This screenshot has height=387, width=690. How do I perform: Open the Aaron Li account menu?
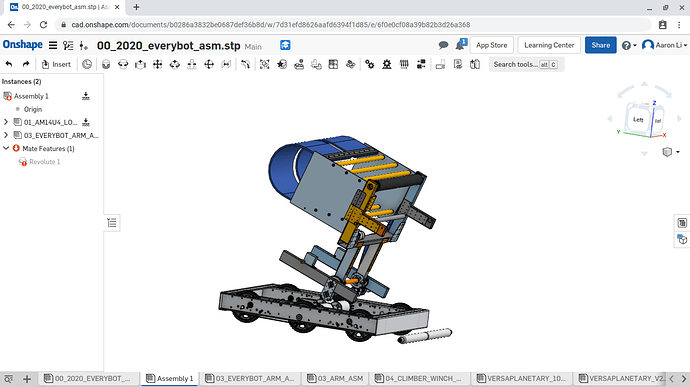[665, 45]
